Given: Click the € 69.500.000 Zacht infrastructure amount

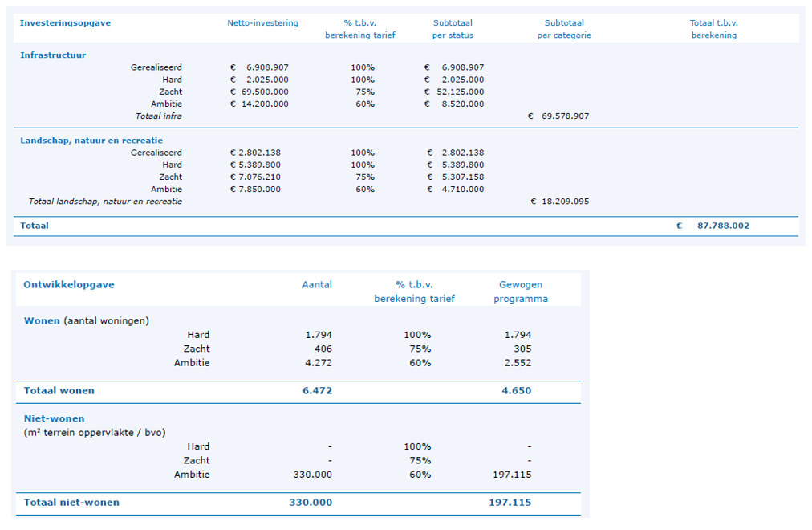Looking at the screenshot, I should [x=259, y=92].
